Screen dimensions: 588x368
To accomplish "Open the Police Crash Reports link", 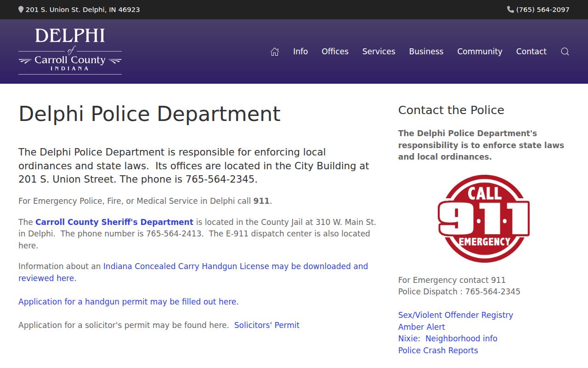I will [x=438, y=351].
